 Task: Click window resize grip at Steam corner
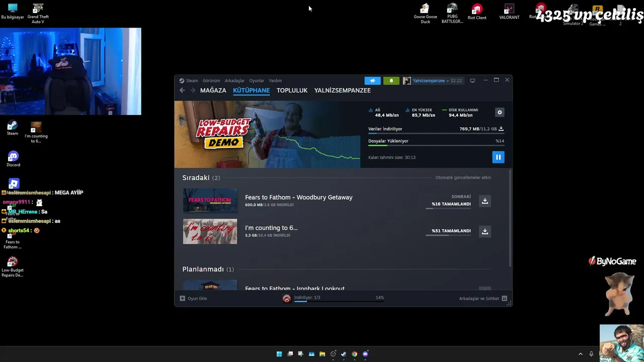(509, 303)
